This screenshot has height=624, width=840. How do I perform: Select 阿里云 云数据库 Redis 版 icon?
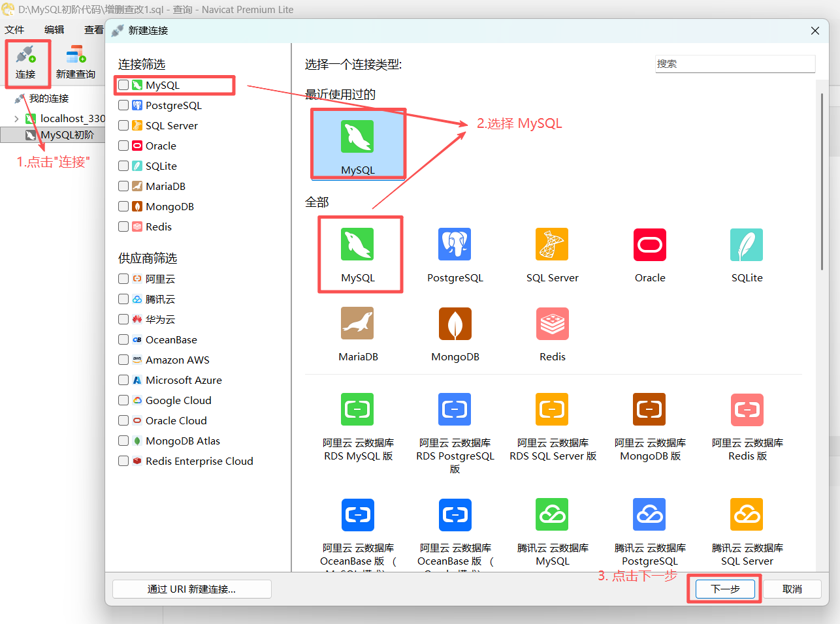(747, 409)
